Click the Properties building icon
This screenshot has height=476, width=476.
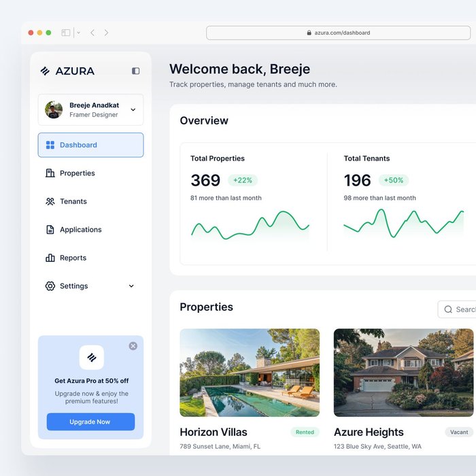coord(50,173)
